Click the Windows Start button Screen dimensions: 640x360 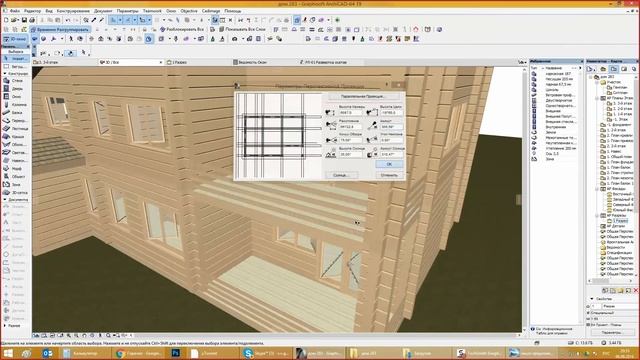pyautogui.click(x=7, y=353)
